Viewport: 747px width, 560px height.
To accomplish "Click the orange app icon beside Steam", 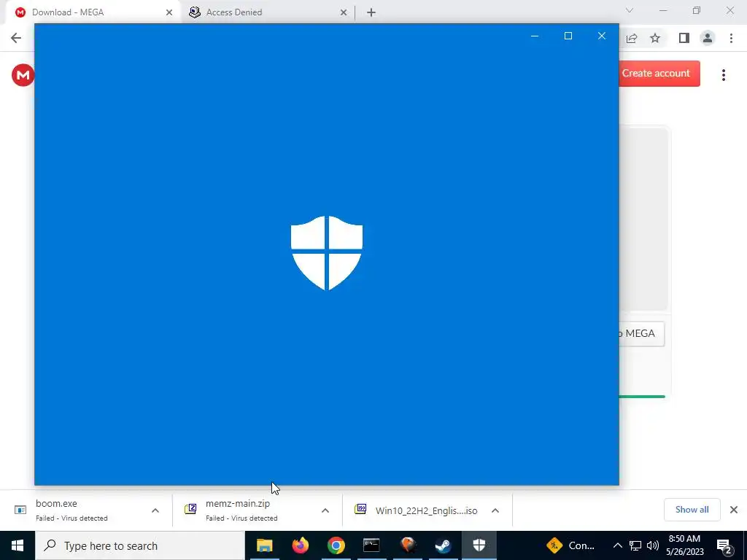I will [x=407, y=545].
